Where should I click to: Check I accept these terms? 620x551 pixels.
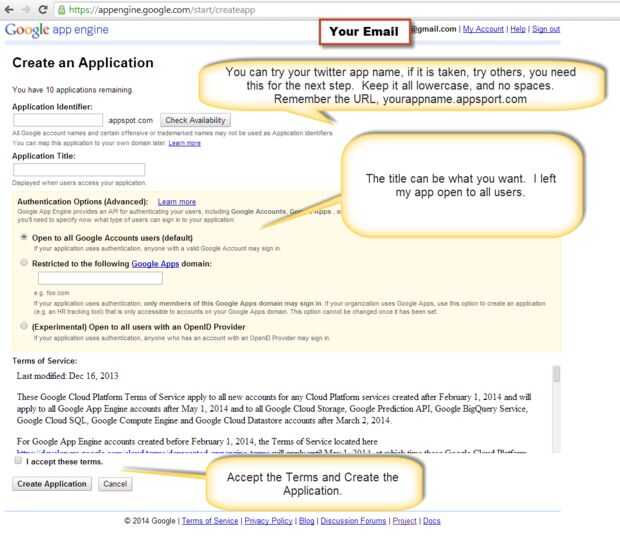click(18, 460)
